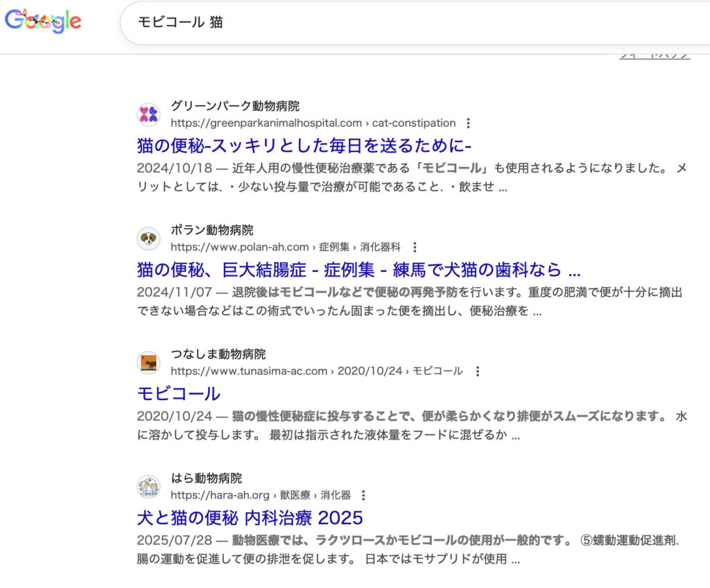The image size is (710, 588).
Task: Click the はら動物病院 favicon
Action: (x=148, y=487)
